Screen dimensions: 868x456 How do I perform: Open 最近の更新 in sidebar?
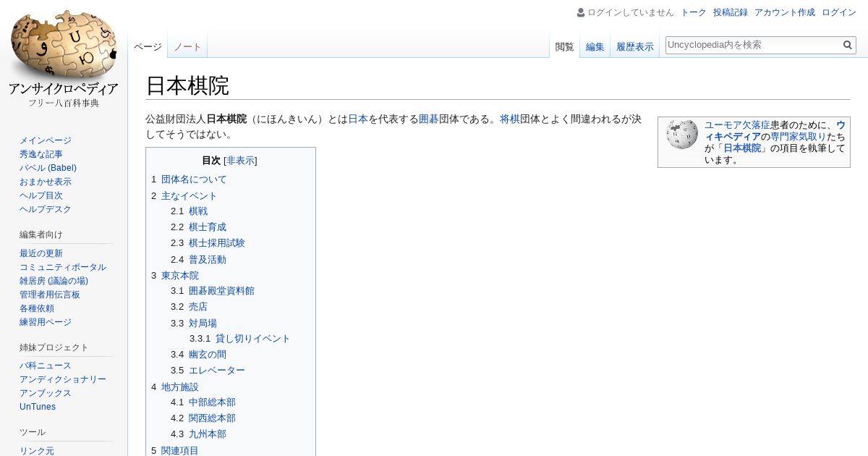point(41,253)
